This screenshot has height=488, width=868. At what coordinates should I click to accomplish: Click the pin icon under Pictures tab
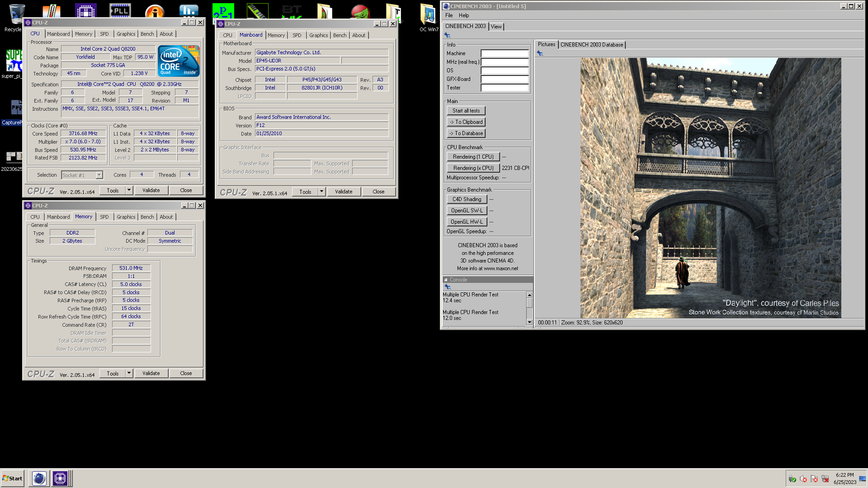click(540, 53)
